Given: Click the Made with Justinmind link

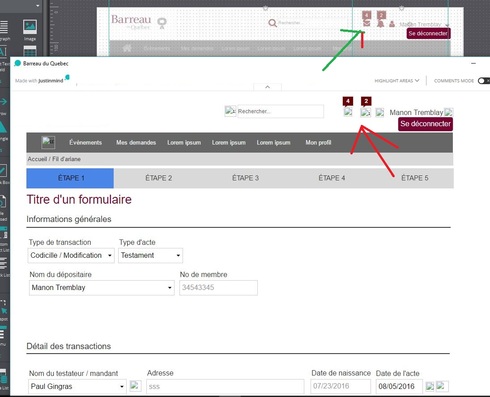Looking at the screenshot, I should [x=42, y=80].
